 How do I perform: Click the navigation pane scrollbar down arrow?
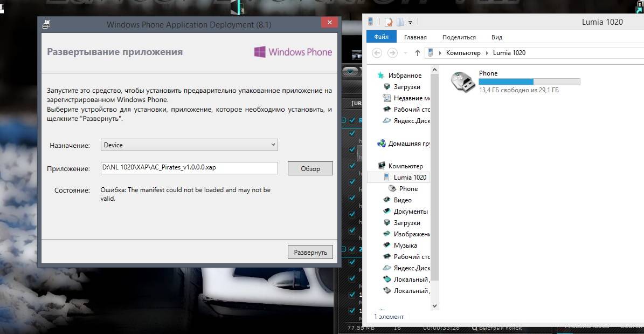click(x=435, y=306)
